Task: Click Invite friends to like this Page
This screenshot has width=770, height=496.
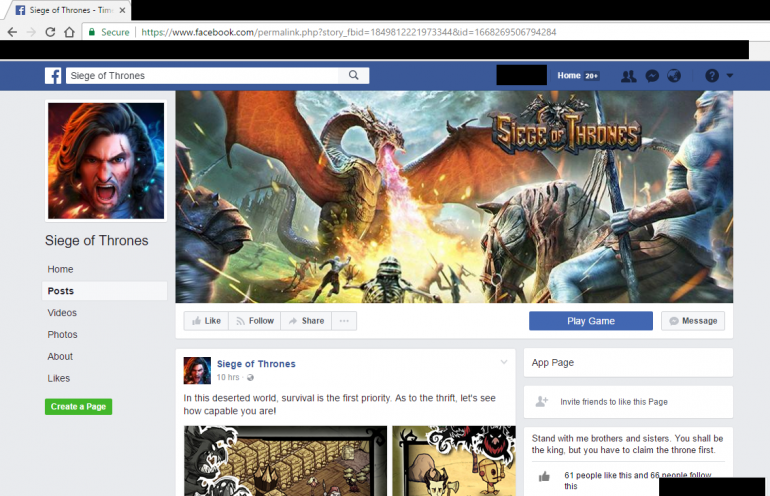Action: coord(613,402)
